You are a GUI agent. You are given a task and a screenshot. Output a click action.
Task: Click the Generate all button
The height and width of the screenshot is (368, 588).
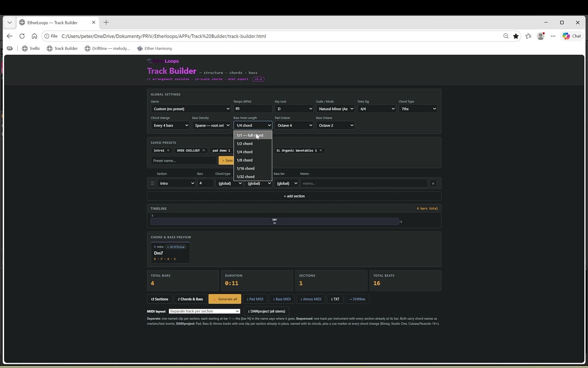225,299
